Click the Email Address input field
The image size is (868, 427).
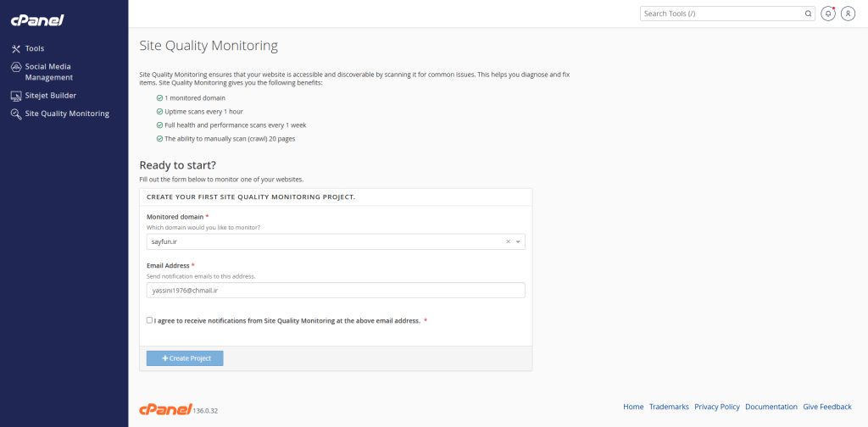pos(336,291)
